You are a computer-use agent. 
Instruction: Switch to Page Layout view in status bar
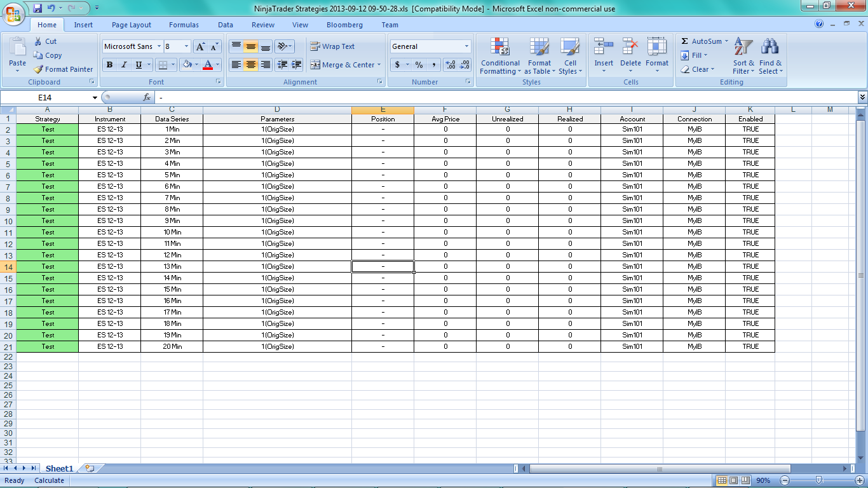(x=733, y=480)
